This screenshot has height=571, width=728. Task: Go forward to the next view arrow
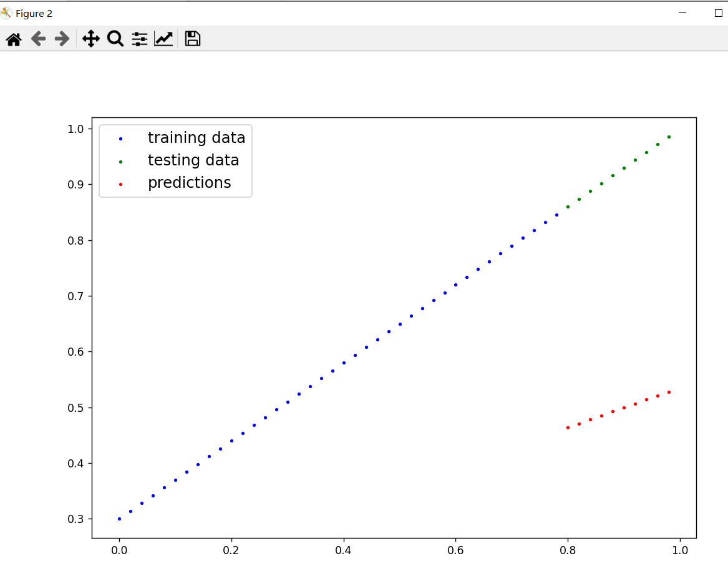(x=62, y=39)
